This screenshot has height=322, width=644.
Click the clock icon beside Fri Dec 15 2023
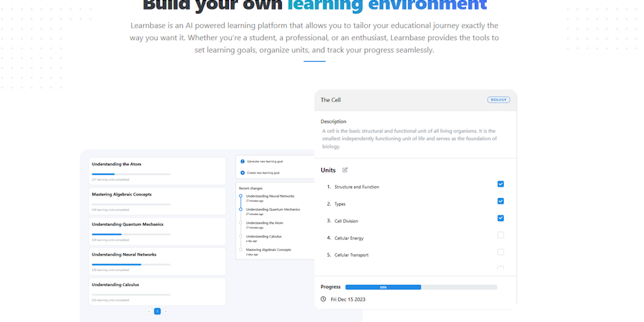323,299
